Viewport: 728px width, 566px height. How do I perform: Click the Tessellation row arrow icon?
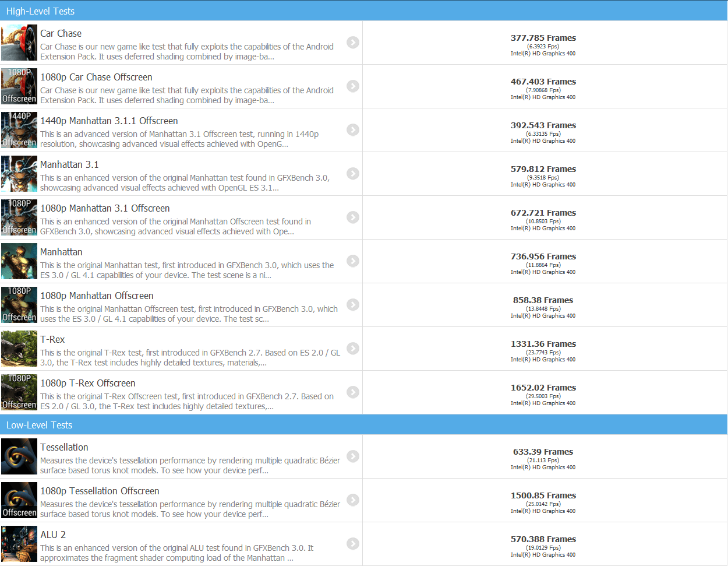[353, 456]
